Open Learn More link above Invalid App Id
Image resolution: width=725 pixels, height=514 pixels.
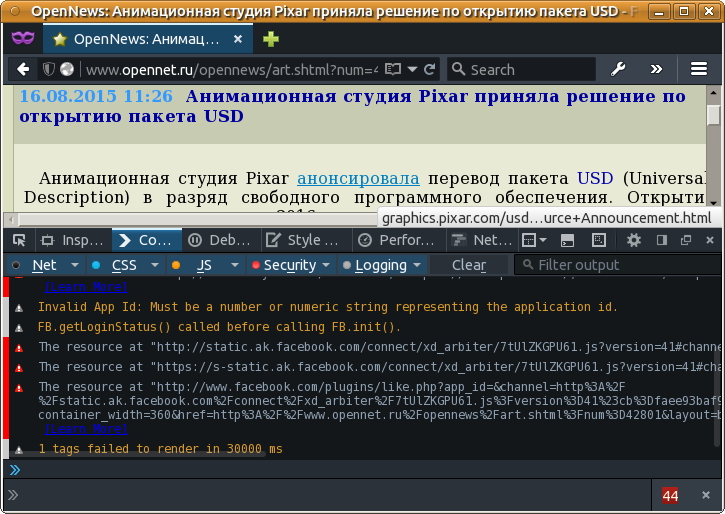[86, 287]
